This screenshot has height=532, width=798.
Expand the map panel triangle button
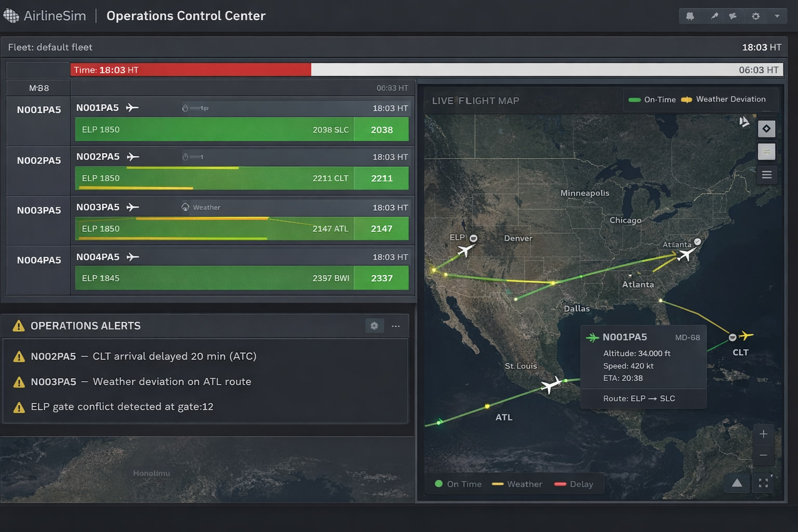pyautogui.click(x=737, y=483)
